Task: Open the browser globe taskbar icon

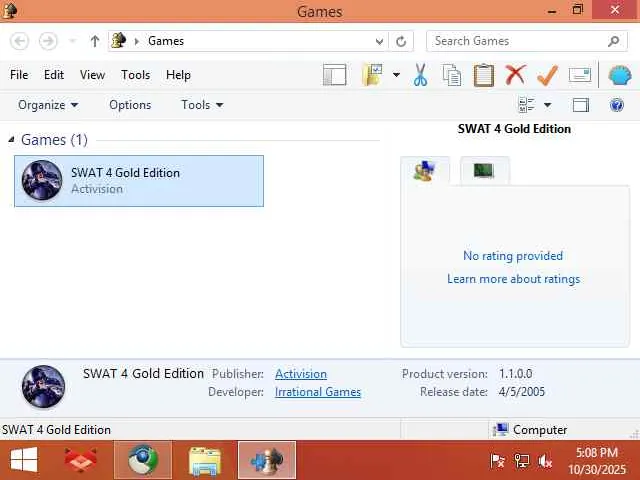Action: 143,460
